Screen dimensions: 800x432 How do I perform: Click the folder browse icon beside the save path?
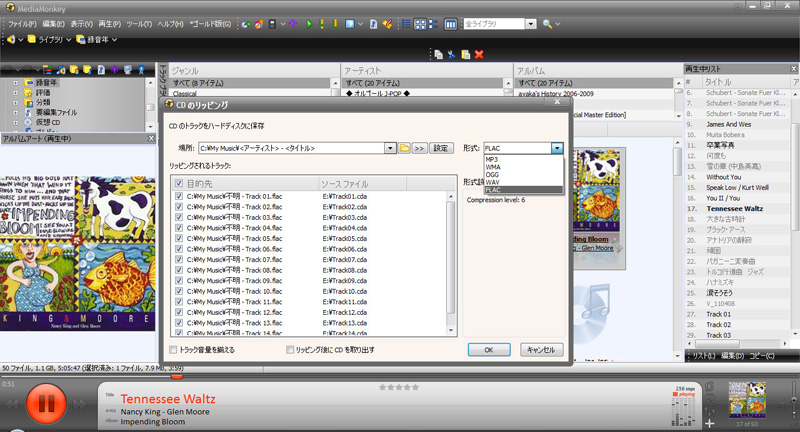[405, 148]
